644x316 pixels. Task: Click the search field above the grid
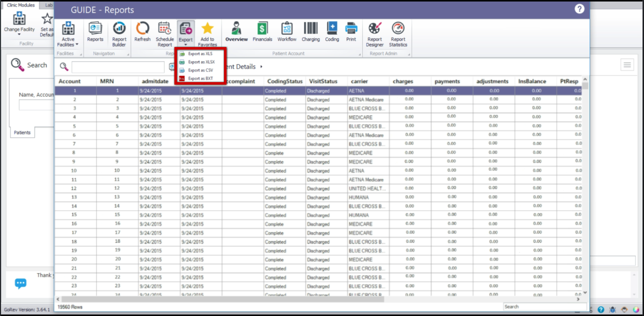click(118, 67)
